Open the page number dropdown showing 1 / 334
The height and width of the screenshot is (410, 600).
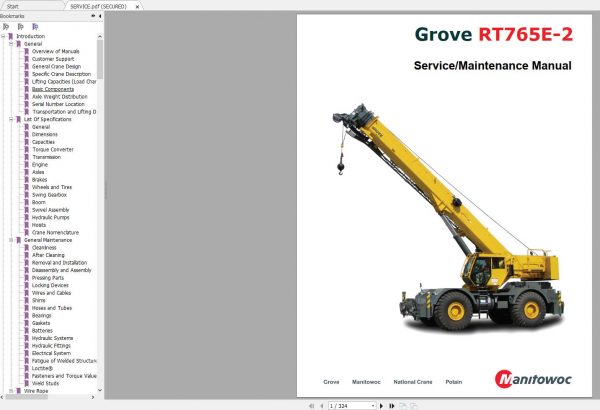[373, 406]
